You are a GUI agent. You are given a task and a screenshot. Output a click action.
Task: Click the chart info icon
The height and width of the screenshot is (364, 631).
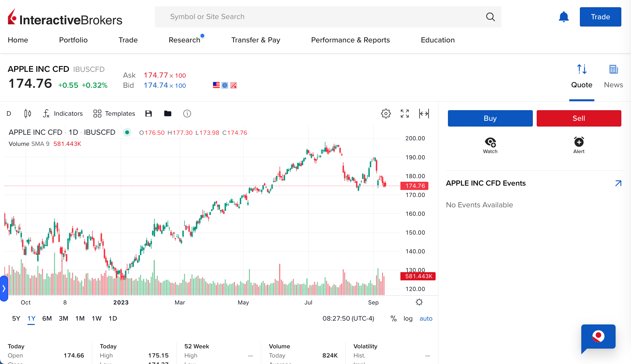pyautogui.click(x=187, y=114)
